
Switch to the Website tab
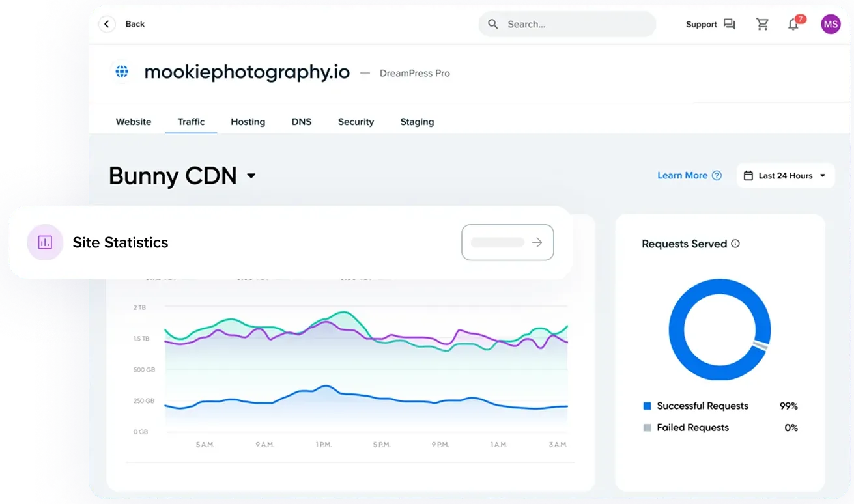[x=134, y=122]
